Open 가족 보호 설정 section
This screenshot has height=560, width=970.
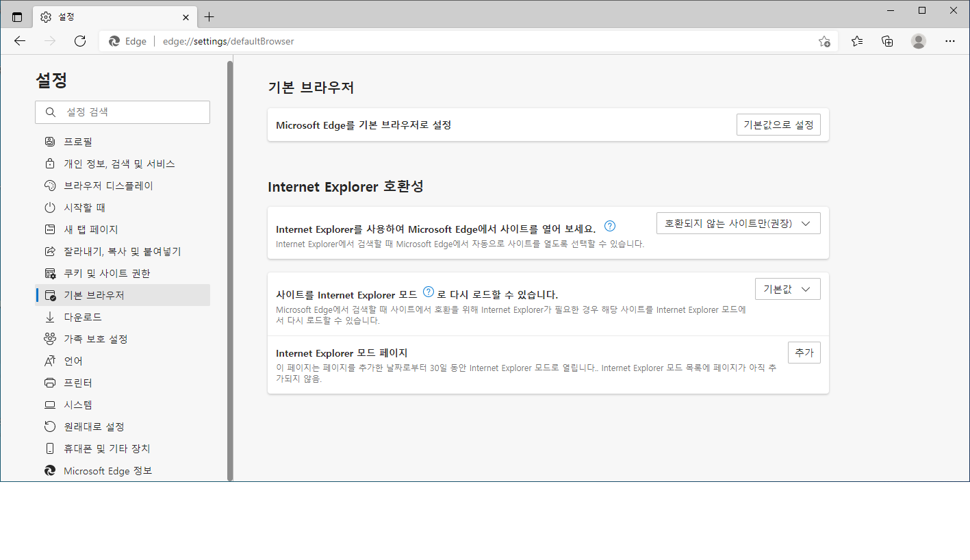click(123, 339)
